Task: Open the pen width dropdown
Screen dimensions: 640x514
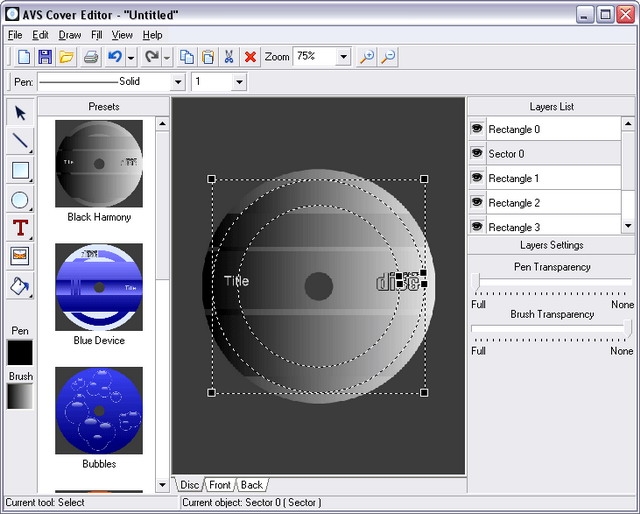Action: (238, 82)
